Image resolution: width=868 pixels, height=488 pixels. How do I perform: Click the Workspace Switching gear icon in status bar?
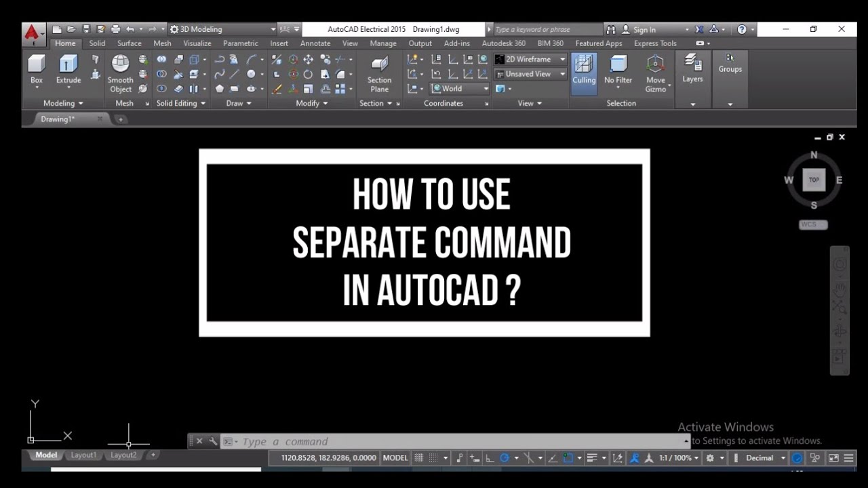710,458
